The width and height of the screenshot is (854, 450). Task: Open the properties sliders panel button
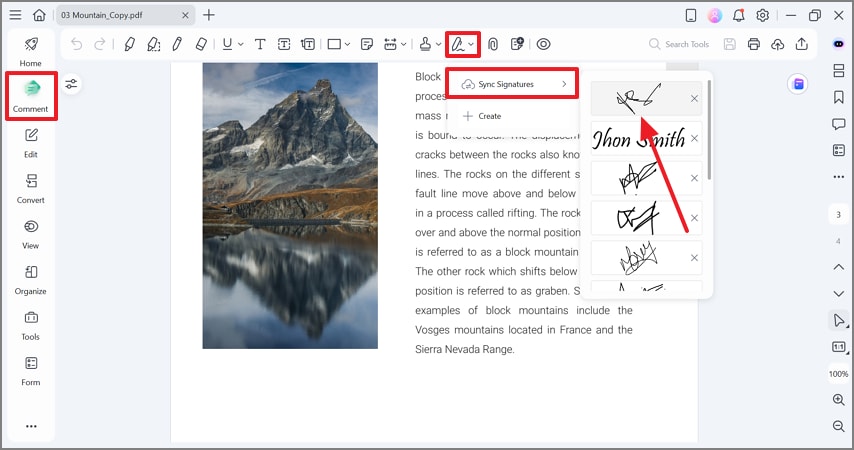[x=71, y=84]
